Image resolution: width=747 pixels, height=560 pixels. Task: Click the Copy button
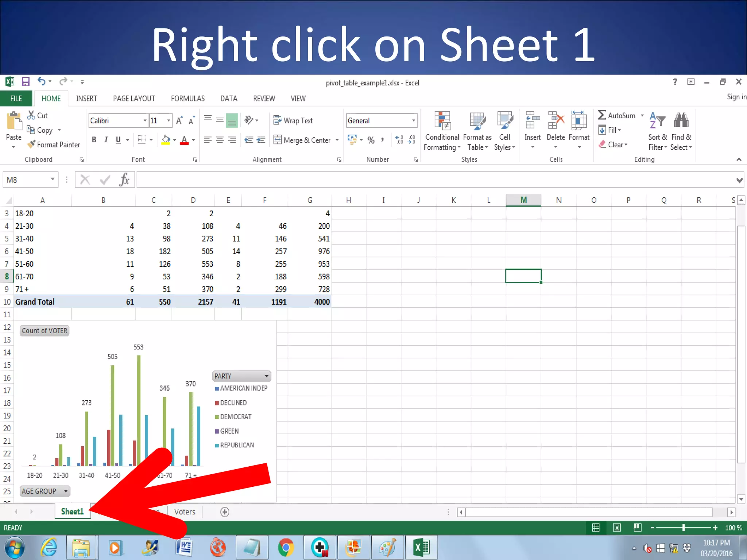(40, 130)
